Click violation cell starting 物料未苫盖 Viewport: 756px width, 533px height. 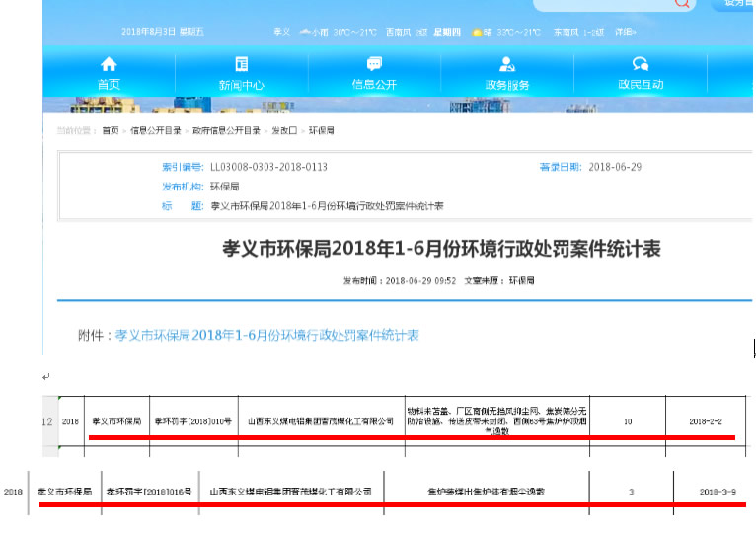tap(496, 421)
